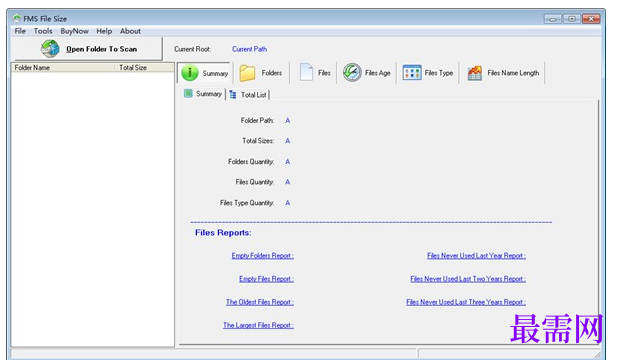Image resolution: width=622 pixels, height=360 pixels.
Task: Click the Files Name Length chart icon
Action: click(474, 73)
